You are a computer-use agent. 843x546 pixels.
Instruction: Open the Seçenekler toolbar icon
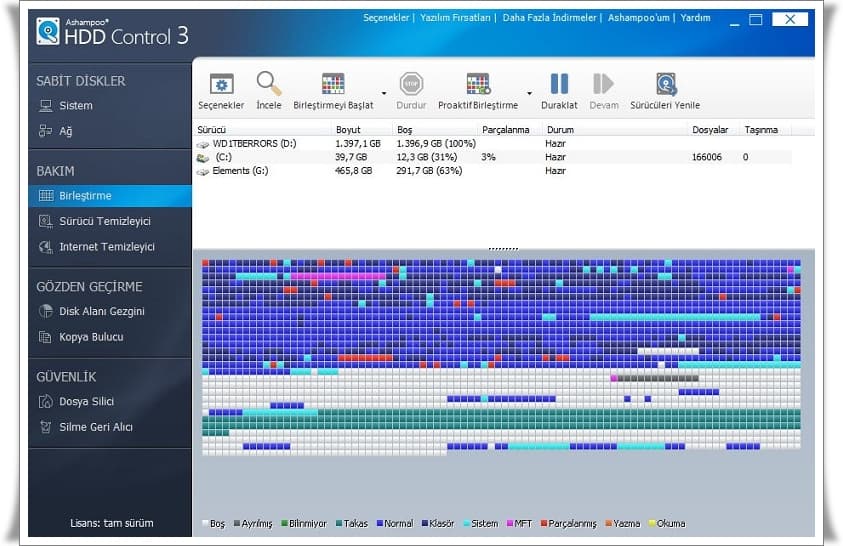221,85
